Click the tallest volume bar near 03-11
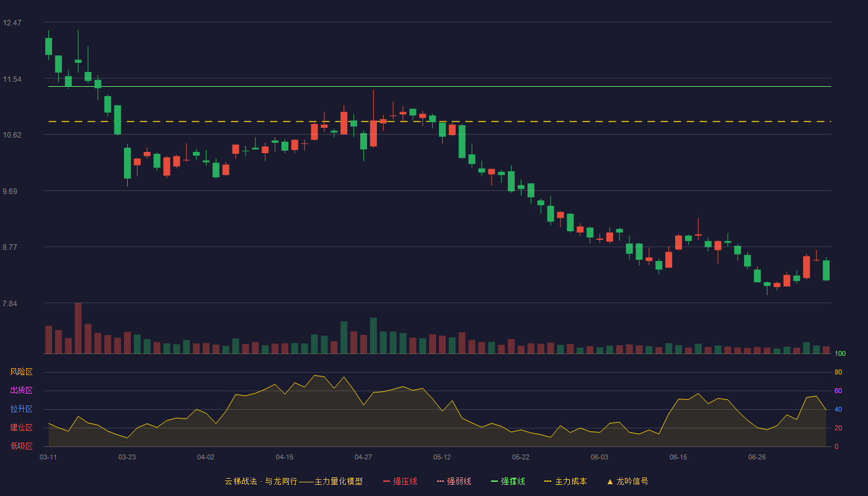Viewport: 868px width, 496px height. [78, 328]
